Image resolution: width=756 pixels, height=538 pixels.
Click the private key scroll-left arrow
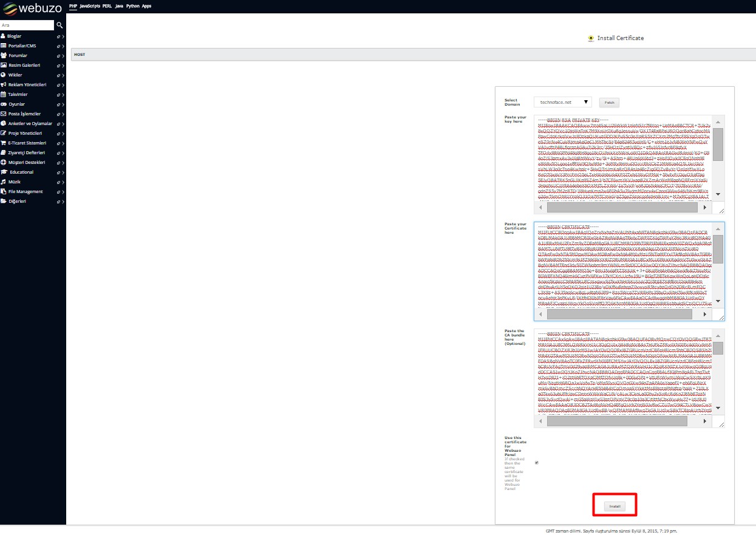(x=540, y=207)
